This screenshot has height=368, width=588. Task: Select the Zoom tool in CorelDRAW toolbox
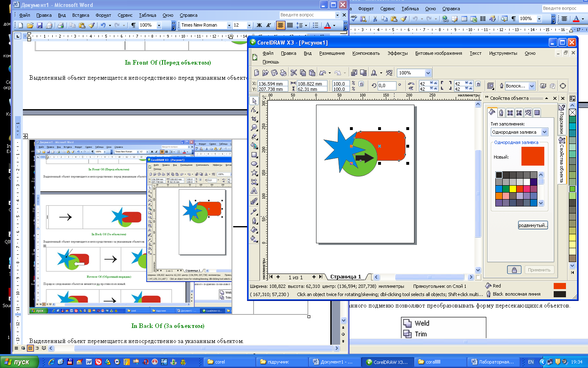[254, 128]
